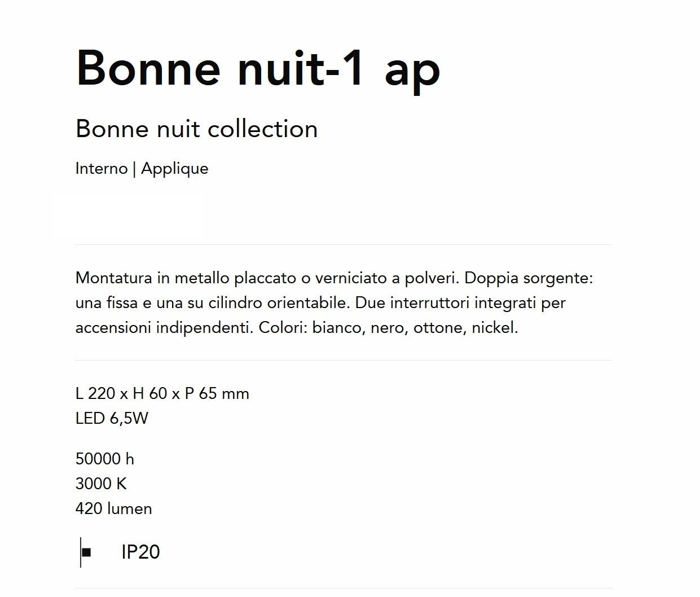Viewport: 700px width, 597px height.
Task: Click the 420 lumen output value
Action: point(113,508)
